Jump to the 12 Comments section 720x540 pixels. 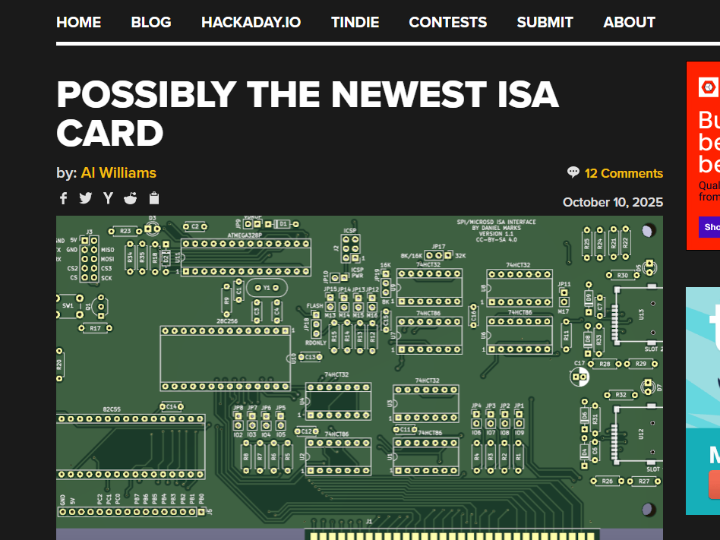point(623,173)
